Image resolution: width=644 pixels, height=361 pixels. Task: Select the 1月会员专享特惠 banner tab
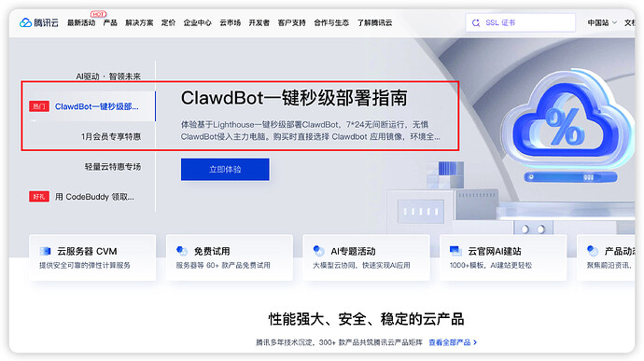point(111,137)
